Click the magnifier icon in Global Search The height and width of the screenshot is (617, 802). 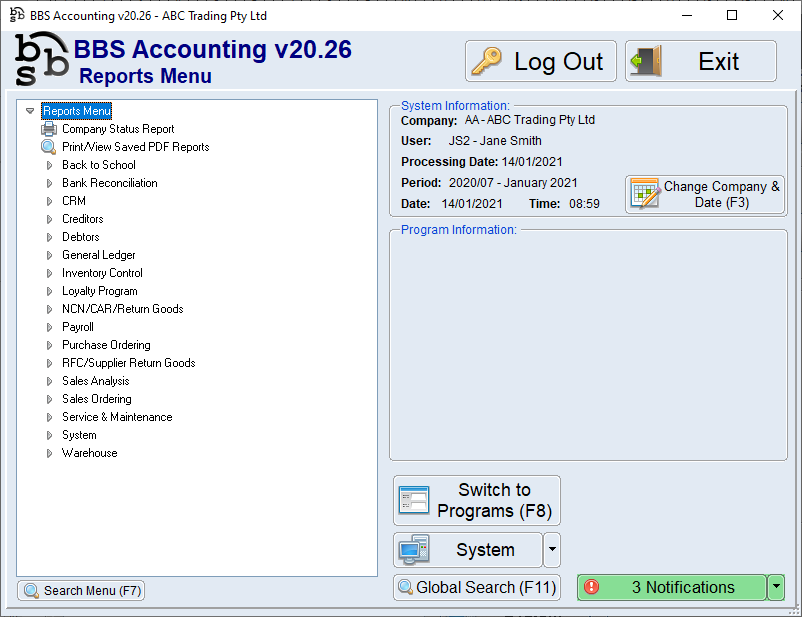pyautogui.click(x=406, y=587)
